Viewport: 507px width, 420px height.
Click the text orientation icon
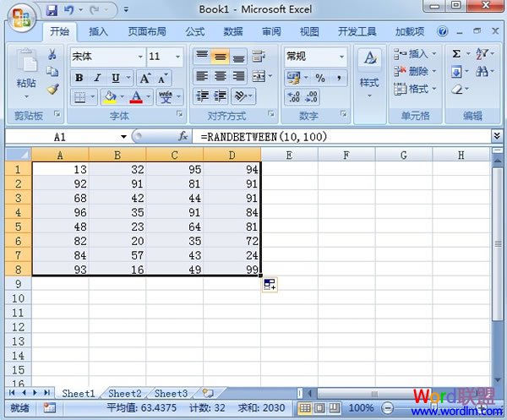(x=241, y=96)
